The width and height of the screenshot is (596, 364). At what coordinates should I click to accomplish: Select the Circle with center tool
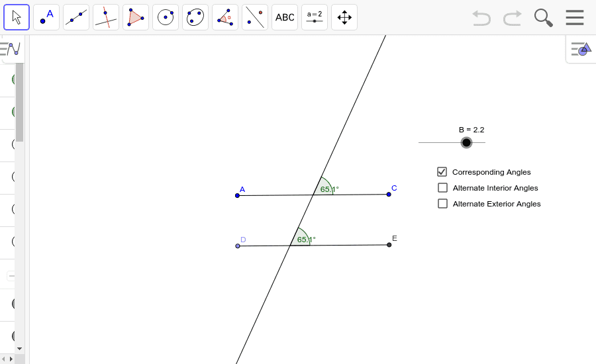pos(166,17)
